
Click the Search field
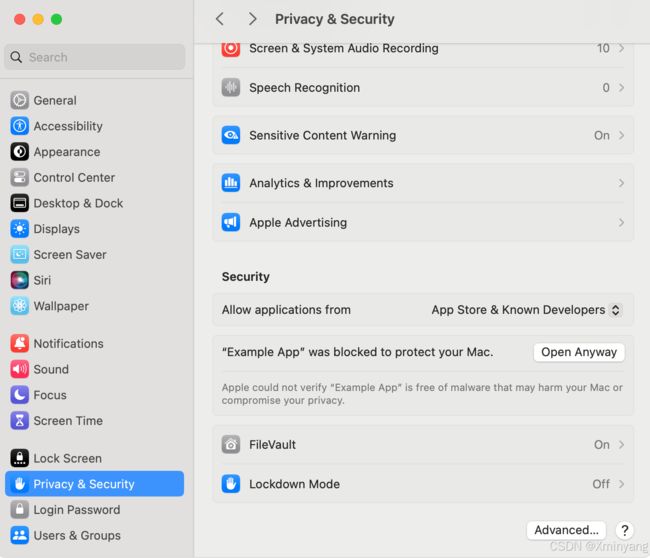tap(95, 57)
